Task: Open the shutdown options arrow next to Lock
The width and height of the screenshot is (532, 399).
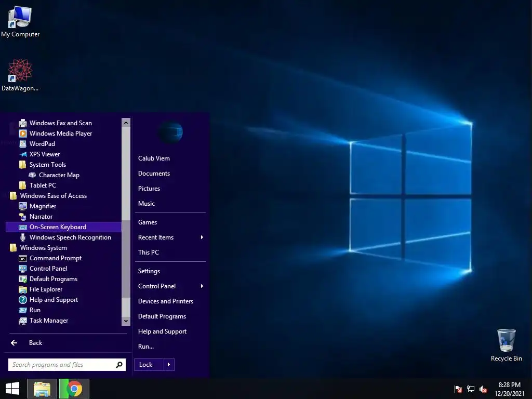Action: 169,365
